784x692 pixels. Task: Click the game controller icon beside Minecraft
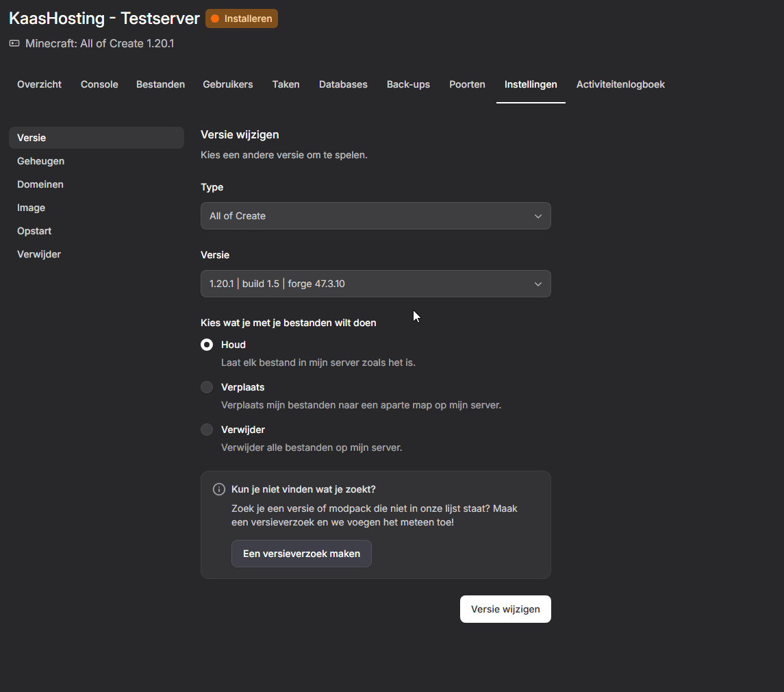pyautogui.click(x=14, y=44)
